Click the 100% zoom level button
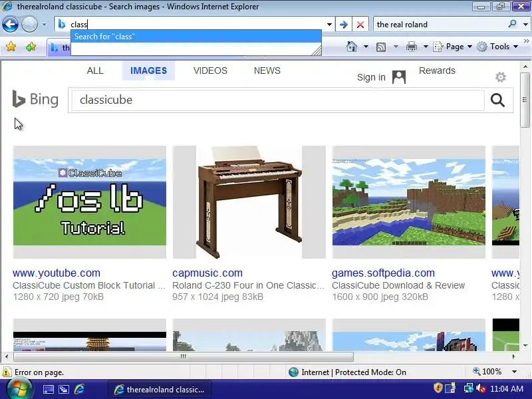The image size is (532, 399). (x=487, y=372)
